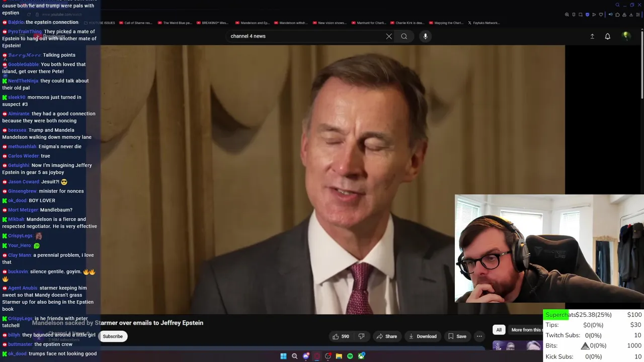Click chat username NerdTheNinja
This screenshot has height=362, width=644.
click(x=23, y=81)
